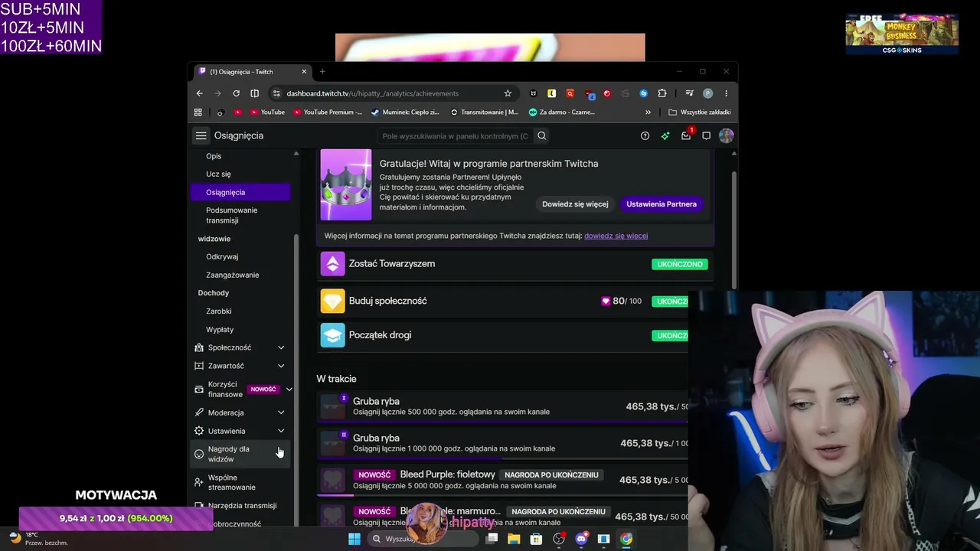Click the Buduj społeczność diamond icon
Screen dimensions: 980x551
pyautogui.click(x=332, y=301)
